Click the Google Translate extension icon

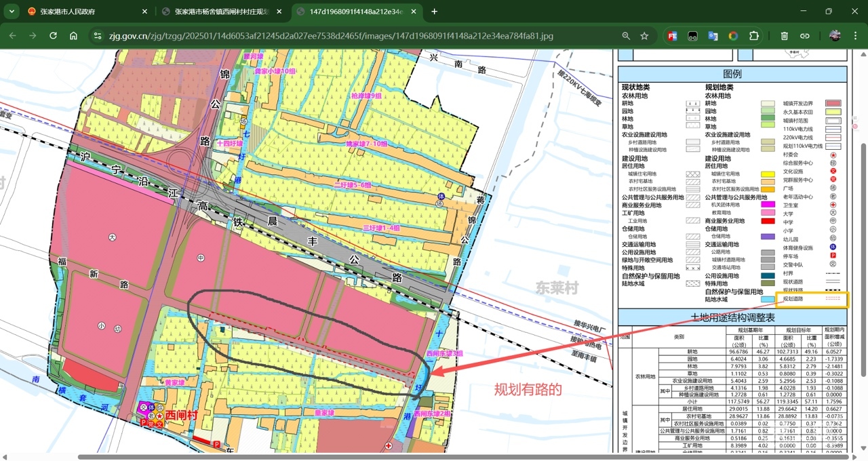pos(713,36)
